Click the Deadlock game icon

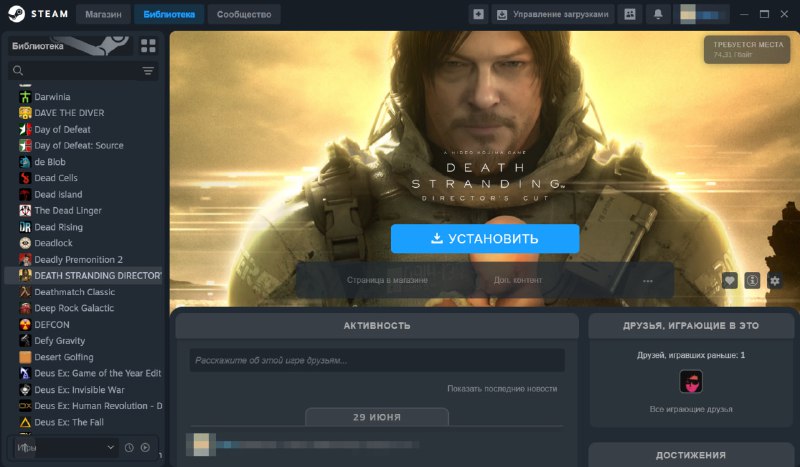(25, 243)
